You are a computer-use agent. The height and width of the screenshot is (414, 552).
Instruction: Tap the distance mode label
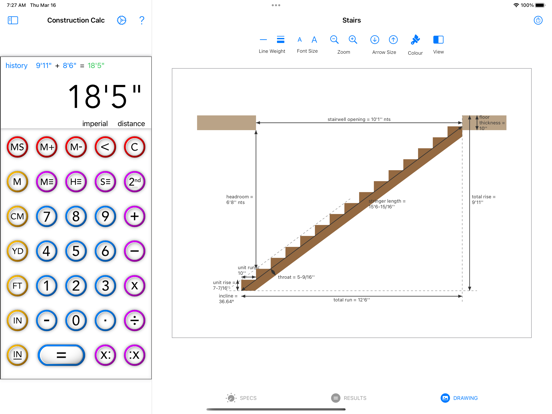[x=131, y=124]
